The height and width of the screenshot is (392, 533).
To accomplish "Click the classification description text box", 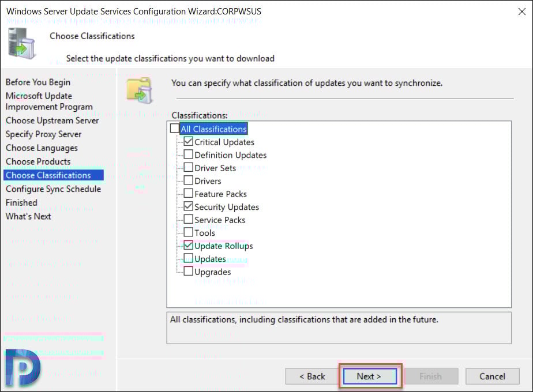I will [x=339, y=328].
